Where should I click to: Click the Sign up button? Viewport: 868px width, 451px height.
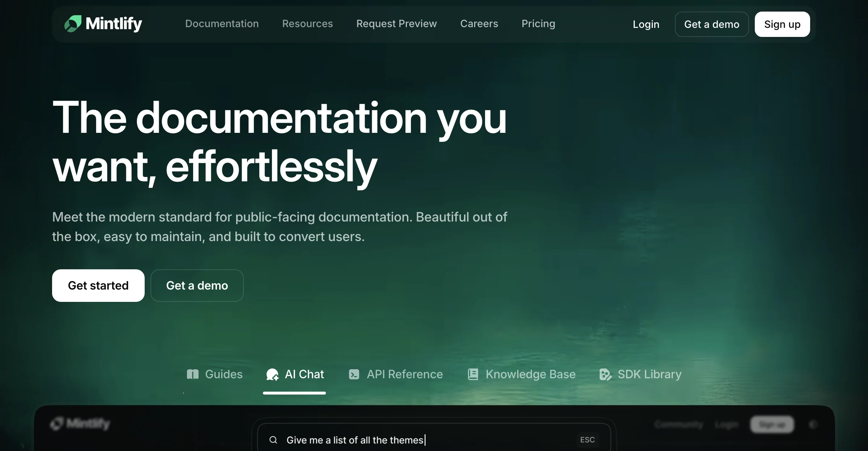click(x=782, y=24)
